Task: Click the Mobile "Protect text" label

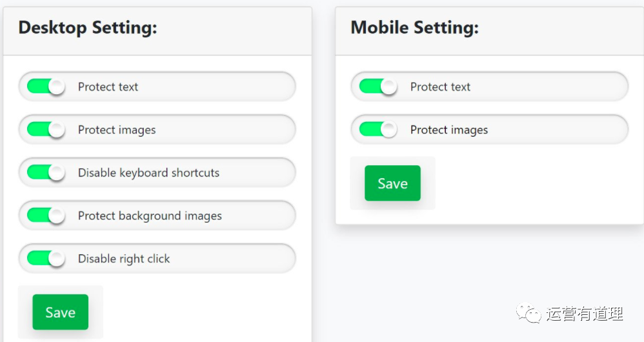Action: (x=440, y=87)
